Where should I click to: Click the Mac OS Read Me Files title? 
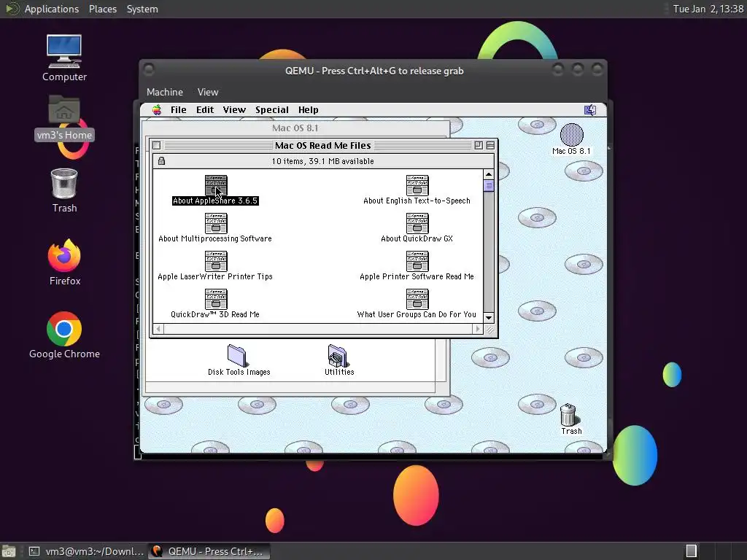[x=322, y=146]
